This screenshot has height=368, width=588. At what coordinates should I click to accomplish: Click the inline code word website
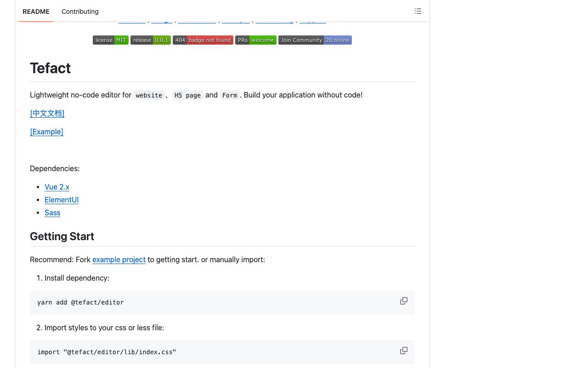click(x=149, y=95)
